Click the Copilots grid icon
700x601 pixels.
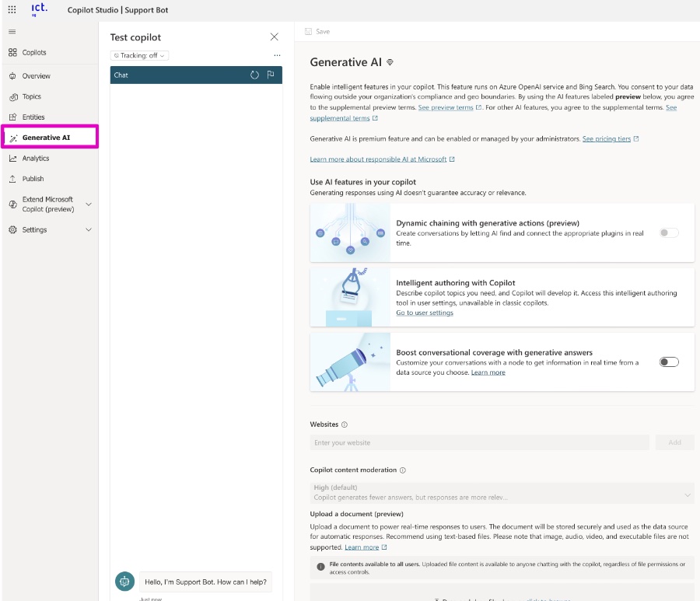pos(12,52)
